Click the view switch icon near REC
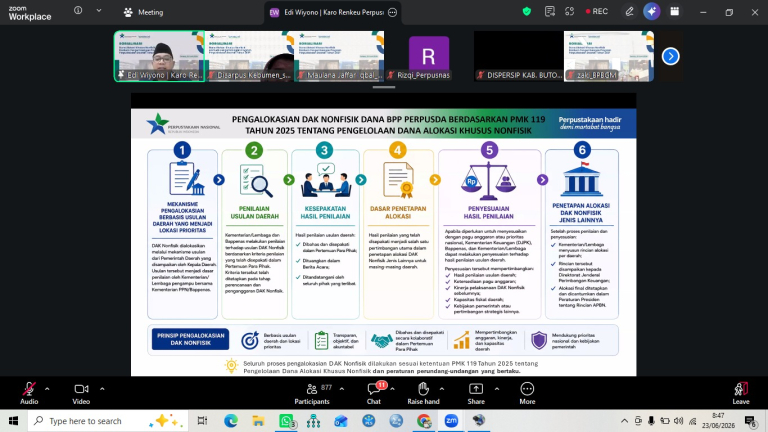 [569, 11]
